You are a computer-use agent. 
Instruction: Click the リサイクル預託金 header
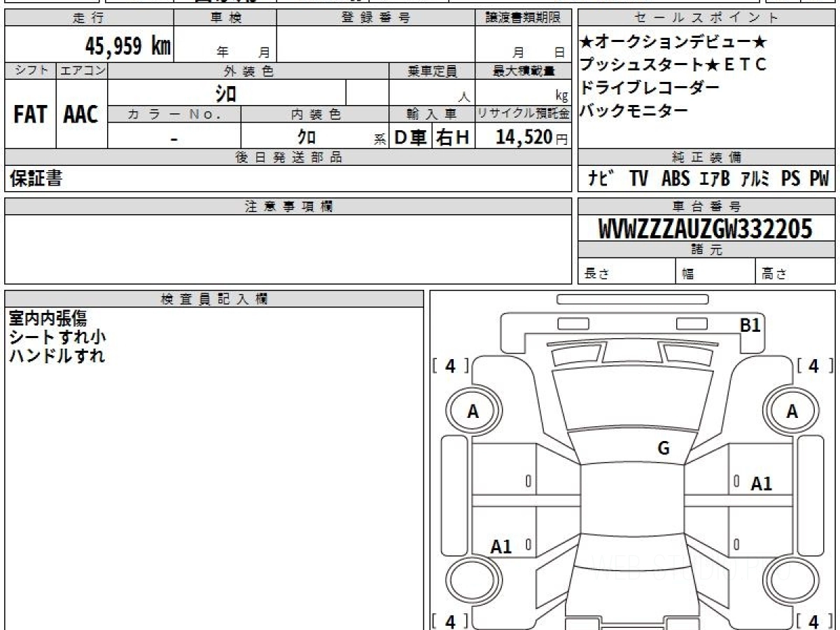(x=523, y=113)
